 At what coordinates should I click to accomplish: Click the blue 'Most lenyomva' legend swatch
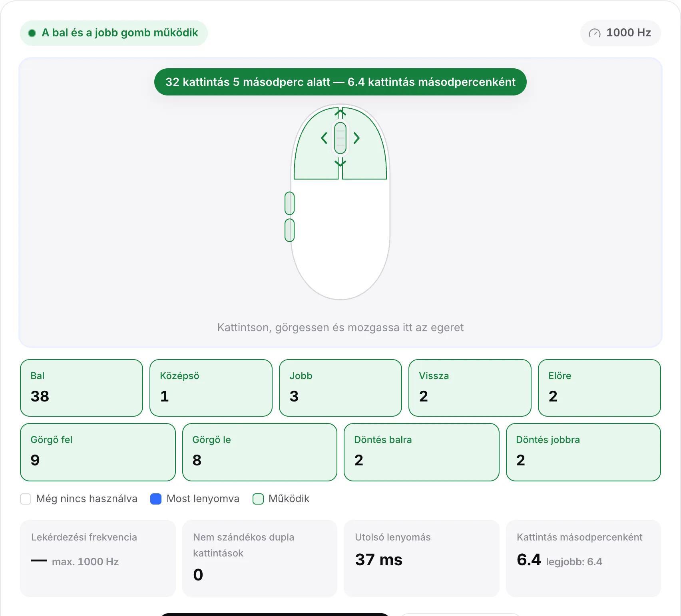pyautogui.click(x=156, y=499)
